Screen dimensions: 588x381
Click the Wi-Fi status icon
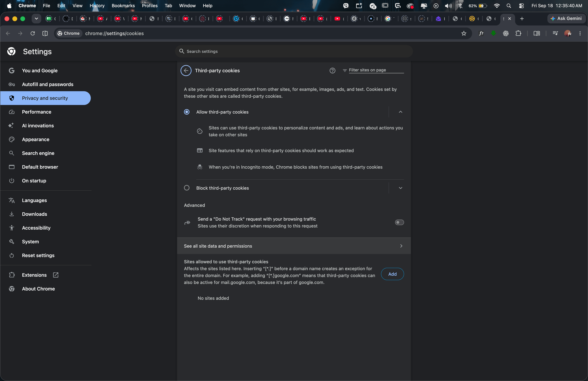[497, 6]
